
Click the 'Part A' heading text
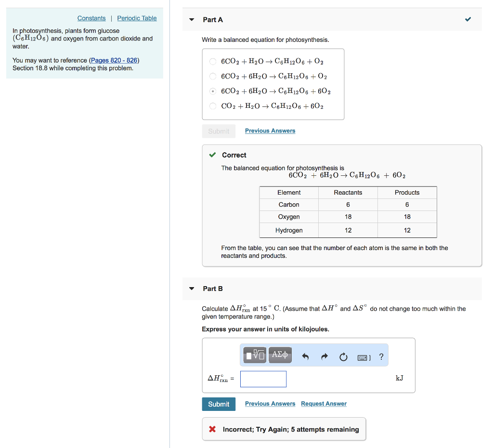[x=213, y=20]
